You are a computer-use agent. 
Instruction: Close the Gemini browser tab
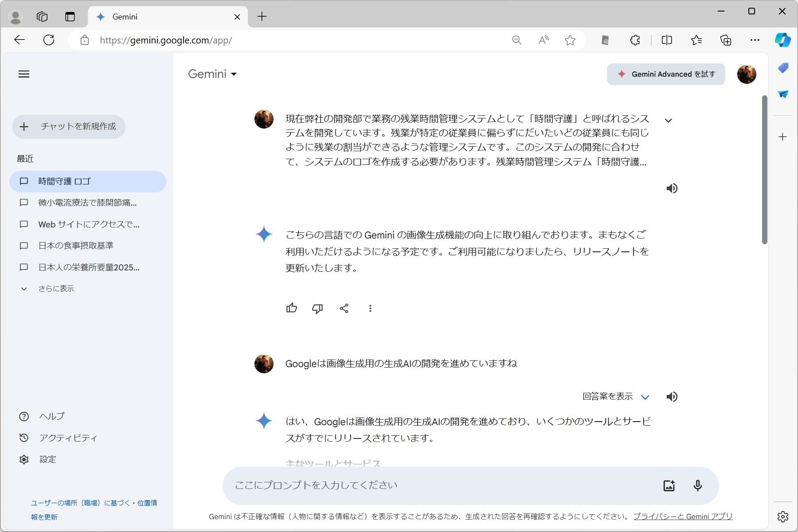pyautogui.click(x=237, y=17)
